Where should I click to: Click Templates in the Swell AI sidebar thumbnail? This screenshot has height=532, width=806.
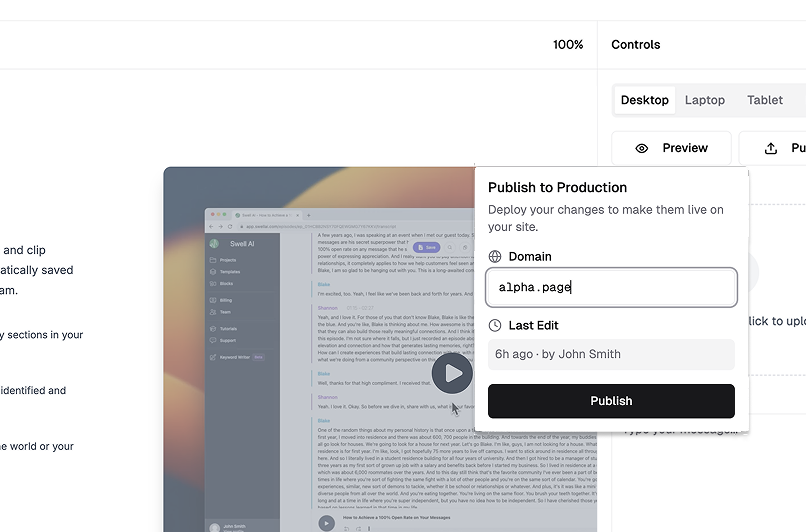pyautogui.click(x=225, y=272)
